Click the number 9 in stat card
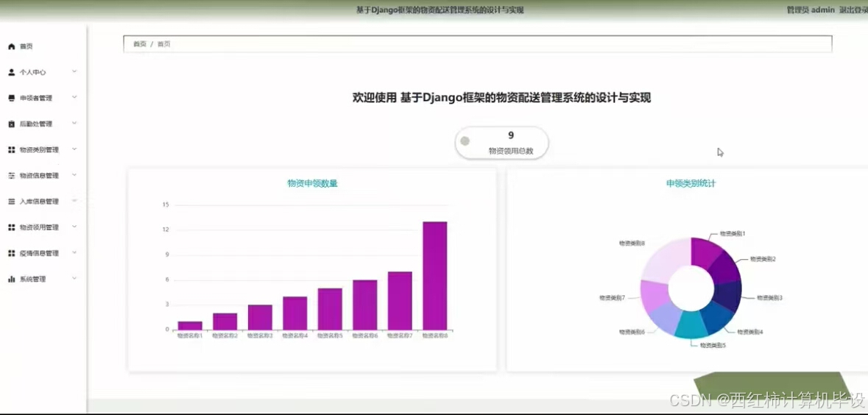This screenshot has width=868, height=415. click(511, 135)
